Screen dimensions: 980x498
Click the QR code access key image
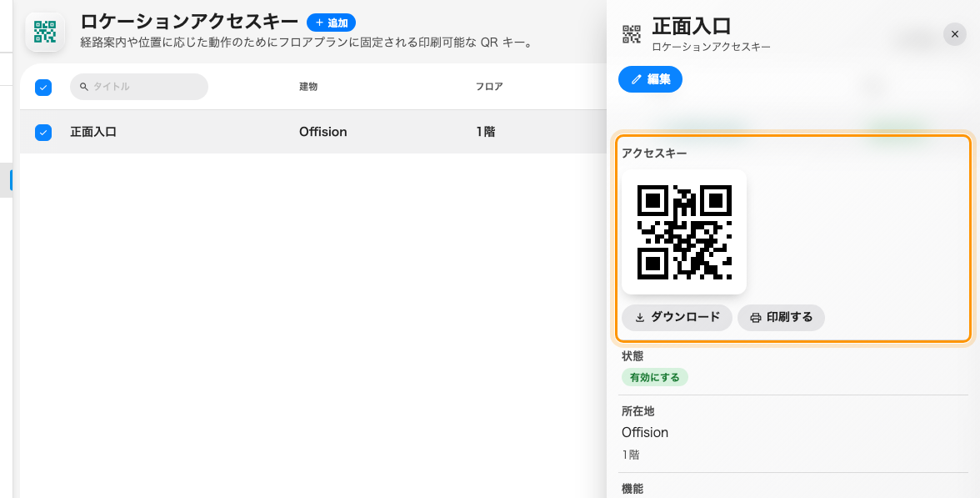[x=683, y=232]
